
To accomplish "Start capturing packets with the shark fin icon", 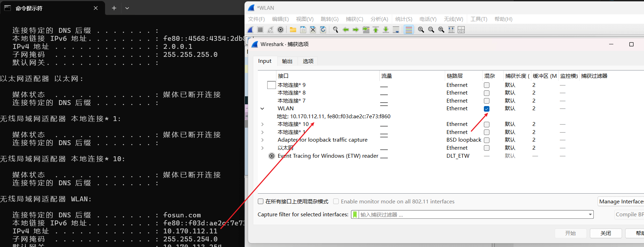I will [250, 30].
